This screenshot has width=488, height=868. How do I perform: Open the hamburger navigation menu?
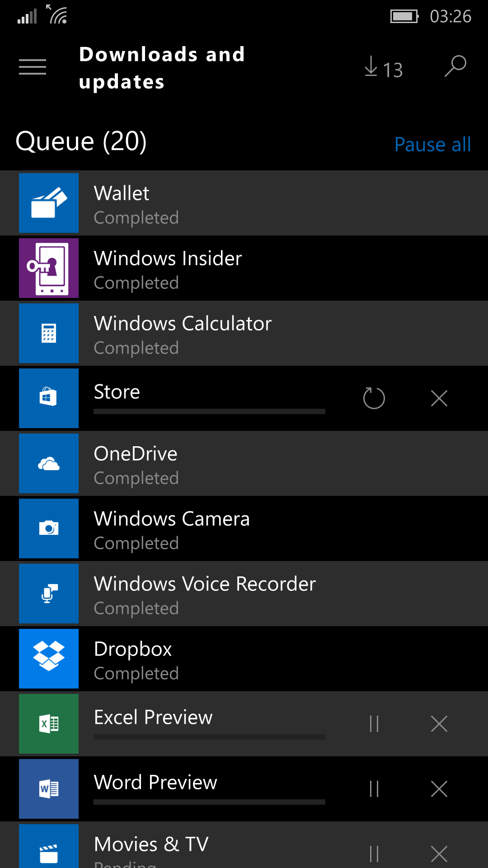click(x=33, y=67)
